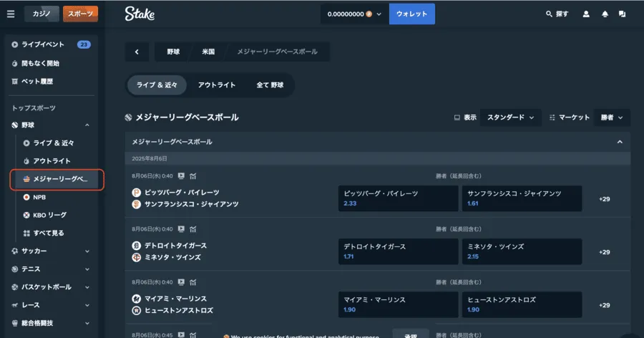Select the ライブ & 近々 pill tab
Viewport: 644px width, 338px height.
click(157, 85)
